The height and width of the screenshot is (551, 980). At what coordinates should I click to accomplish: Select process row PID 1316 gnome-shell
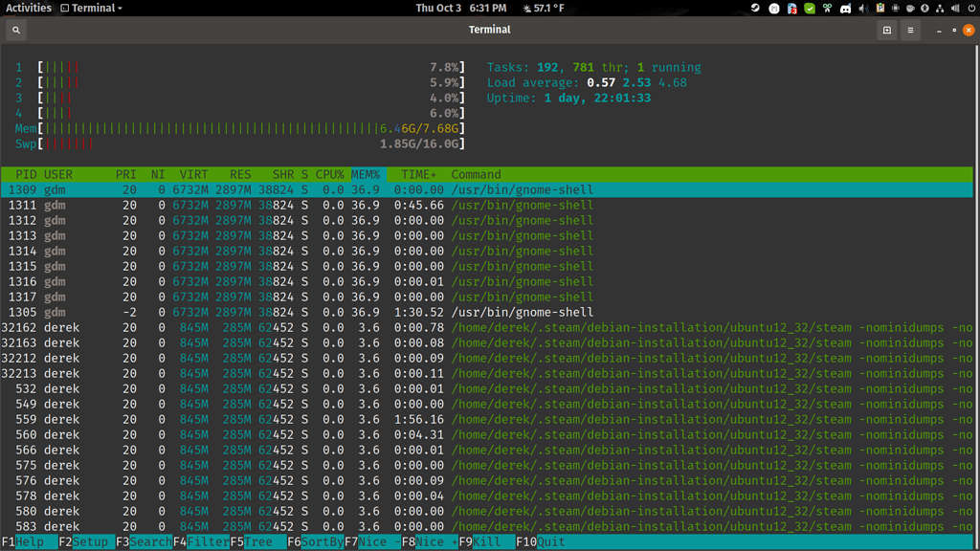487,282
